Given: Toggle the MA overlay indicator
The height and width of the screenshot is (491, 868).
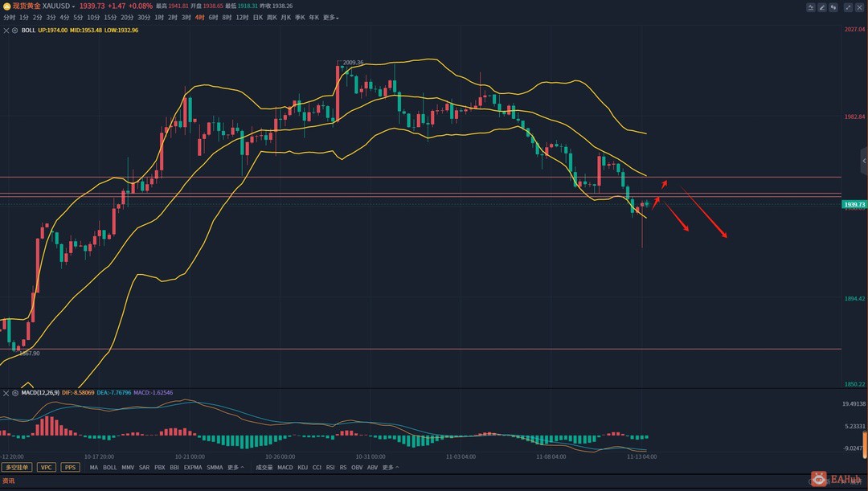Looking at the screenshot, I should [x=93, y=468].
